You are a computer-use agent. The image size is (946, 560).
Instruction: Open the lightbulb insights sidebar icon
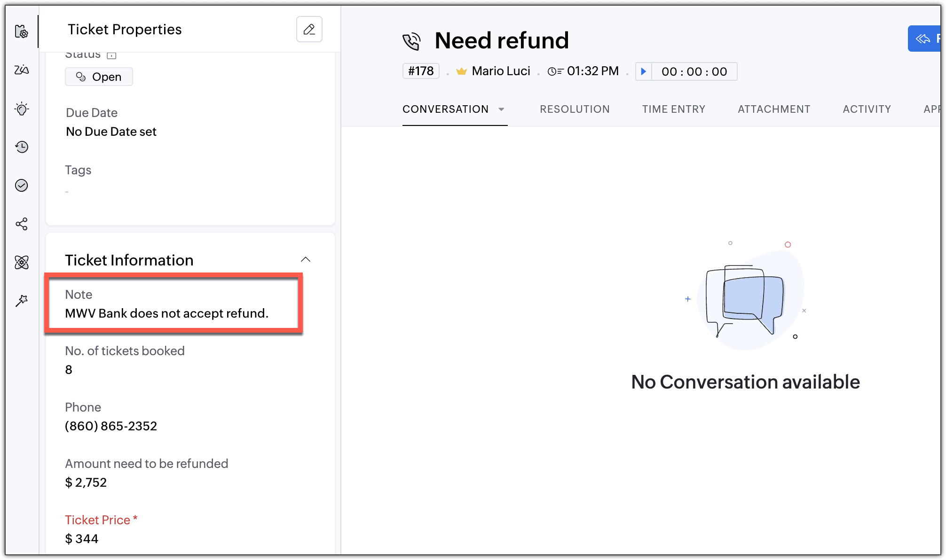tap(22, 109)
